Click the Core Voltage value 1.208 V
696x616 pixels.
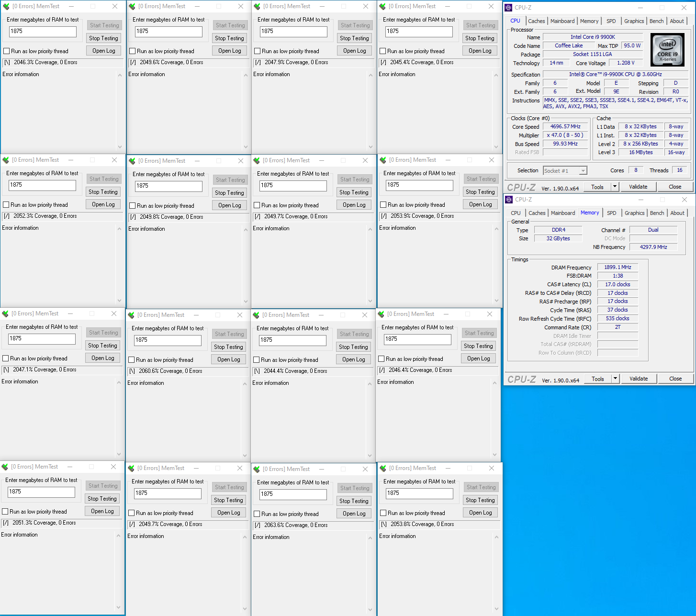click(x=626, y=63)
